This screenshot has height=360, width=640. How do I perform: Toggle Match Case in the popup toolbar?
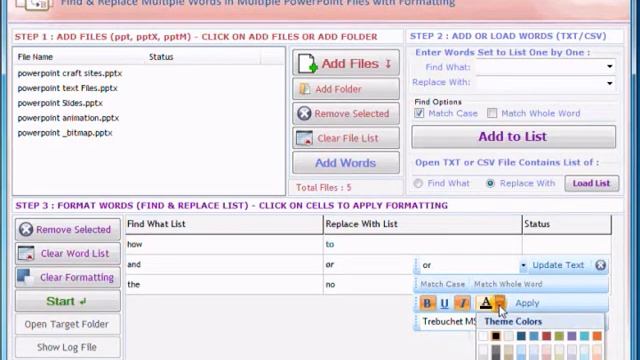442,284
